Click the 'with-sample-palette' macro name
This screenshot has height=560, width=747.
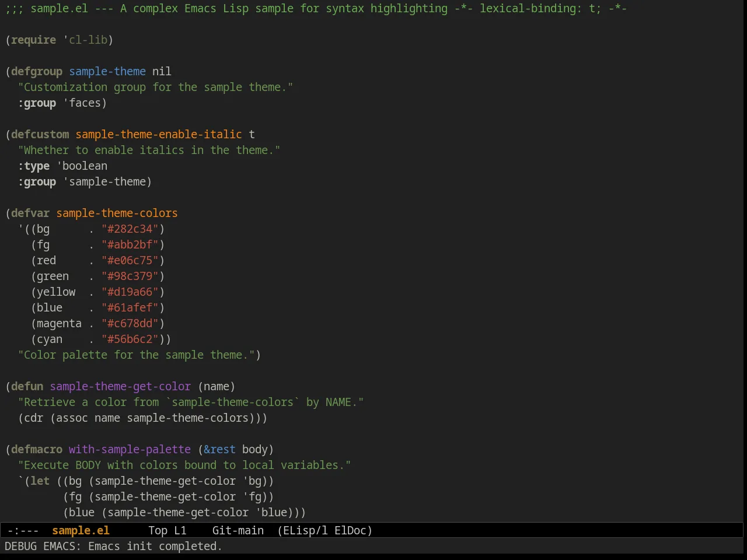130,449
